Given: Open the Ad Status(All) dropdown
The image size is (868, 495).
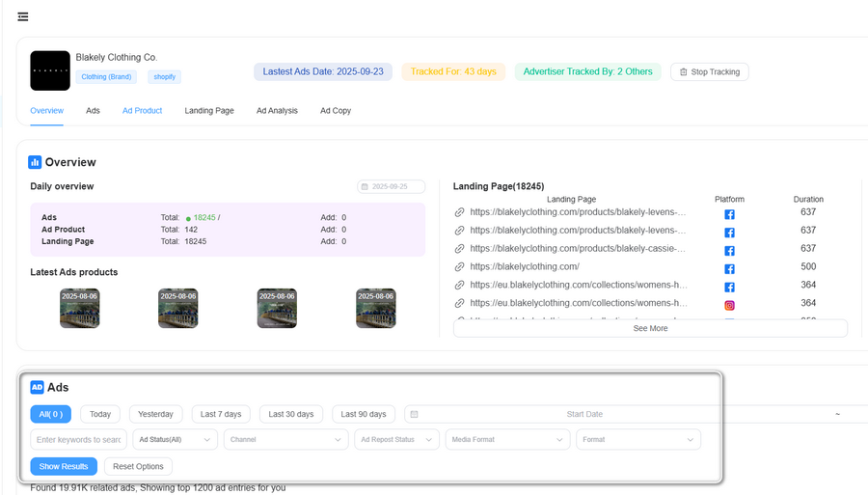Looking at the screenshot, I should [175, 440].
